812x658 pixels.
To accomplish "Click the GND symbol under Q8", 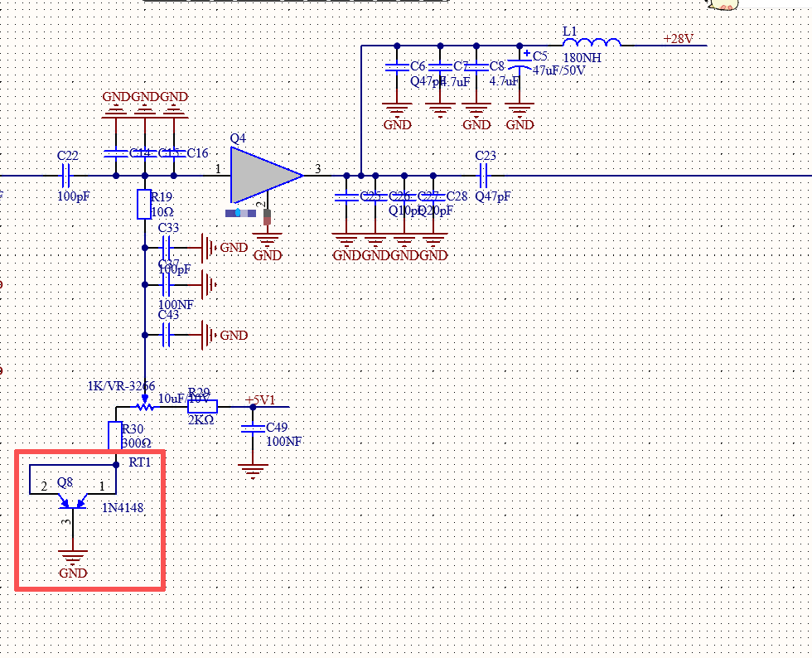I will point(73,559).
